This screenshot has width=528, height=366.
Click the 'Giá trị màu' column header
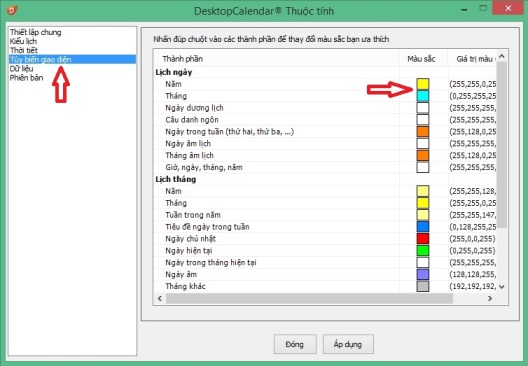tap(472, 59)
